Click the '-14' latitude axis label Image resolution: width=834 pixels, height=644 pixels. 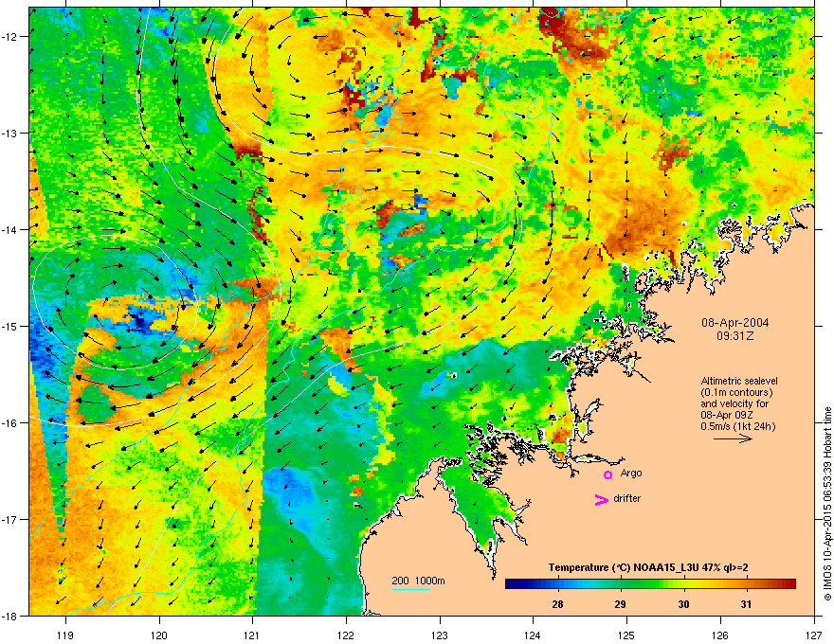10,229
